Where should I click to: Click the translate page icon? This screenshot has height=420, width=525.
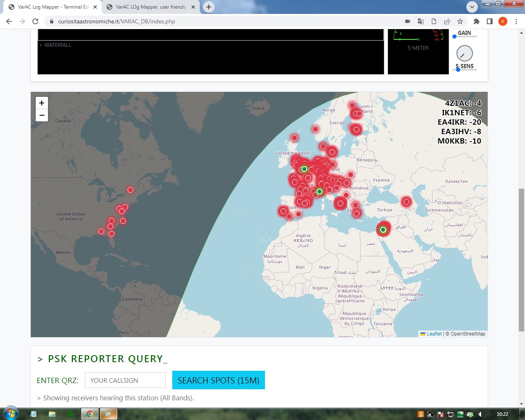tap(421, 21)
